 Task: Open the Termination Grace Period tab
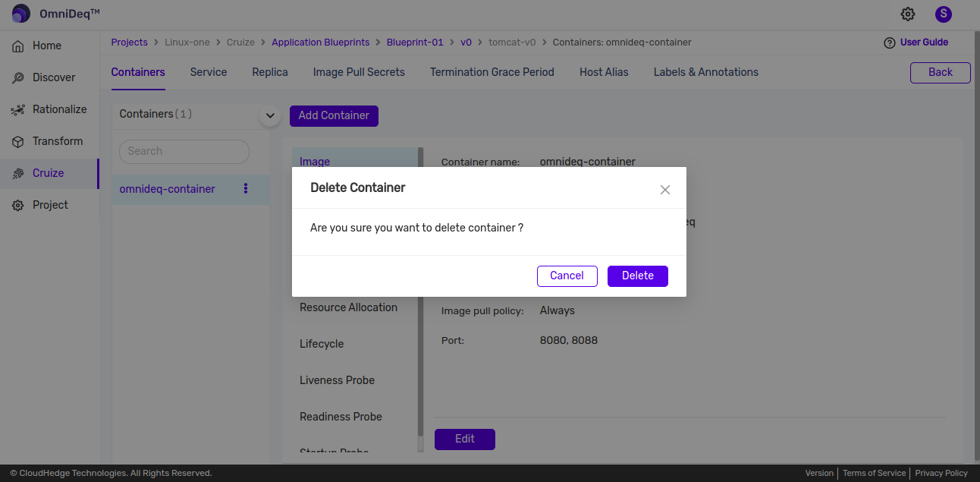tap(492, 72)
